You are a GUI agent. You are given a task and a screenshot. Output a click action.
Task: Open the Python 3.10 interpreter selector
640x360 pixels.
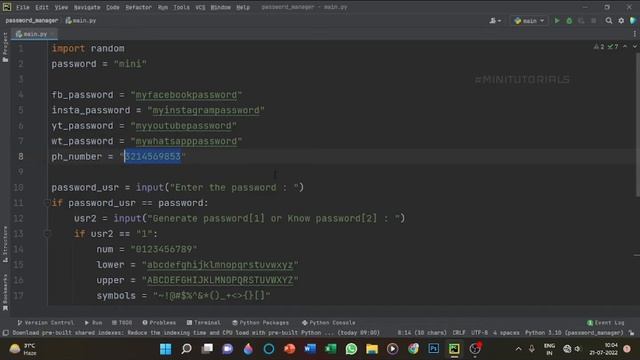tap(574, 333)
